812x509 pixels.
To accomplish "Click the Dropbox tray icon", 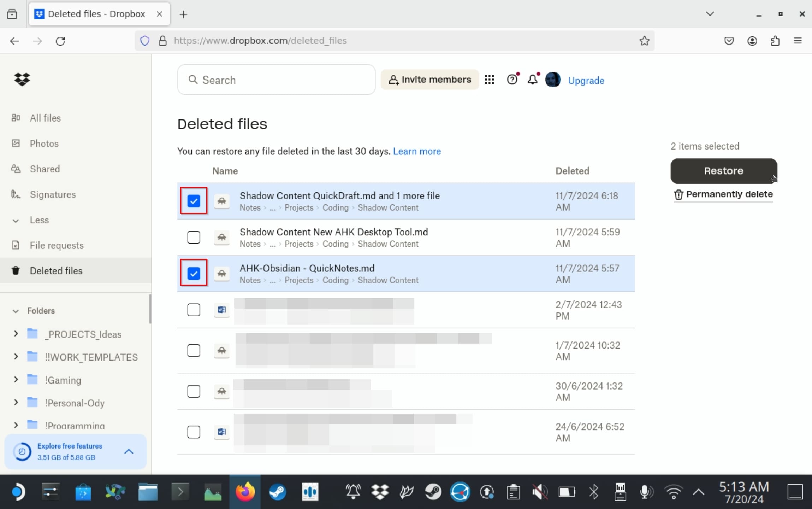I will [380, 492].
